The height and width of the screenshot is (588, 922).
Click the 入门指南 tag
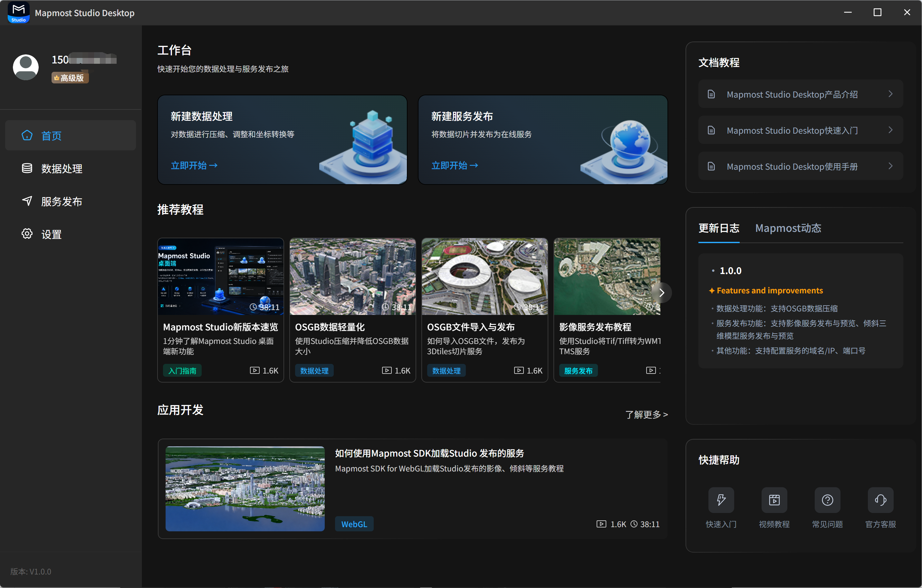coord(182,371)
